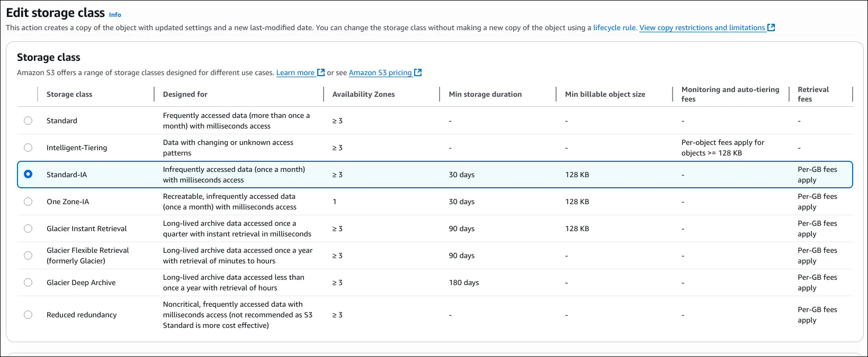Choose the Standard-IA radio option
Viewport: 868px width, 357px height.
[28, 174]
